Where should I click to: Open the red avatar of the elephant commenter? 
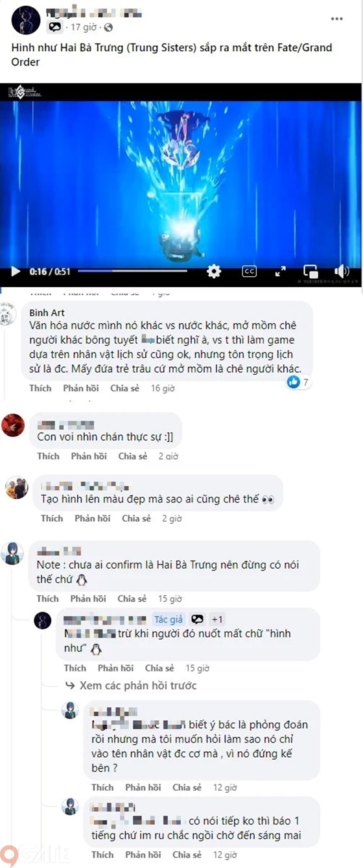13,425
